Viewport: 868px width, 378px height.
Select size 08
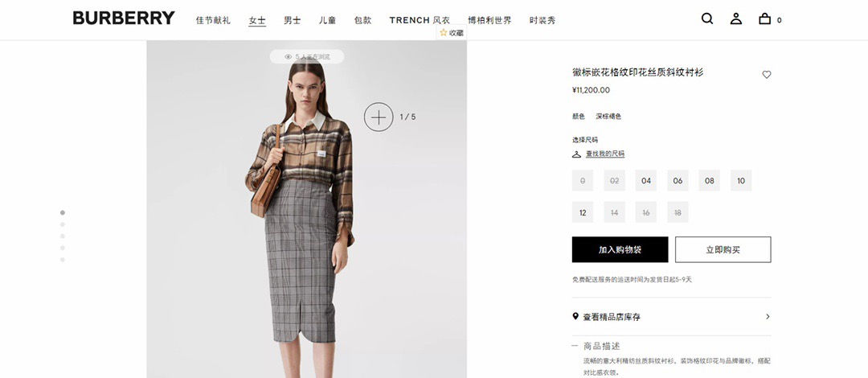click(x=710, y=181)
